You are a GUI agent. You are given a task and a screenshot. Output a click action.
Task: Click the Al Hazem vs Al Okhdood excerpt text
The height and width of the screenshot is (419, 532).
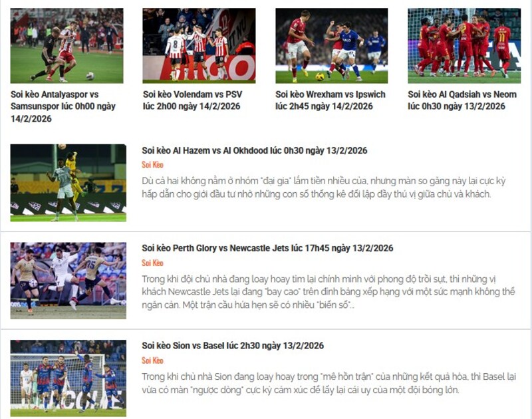[324, 188]
